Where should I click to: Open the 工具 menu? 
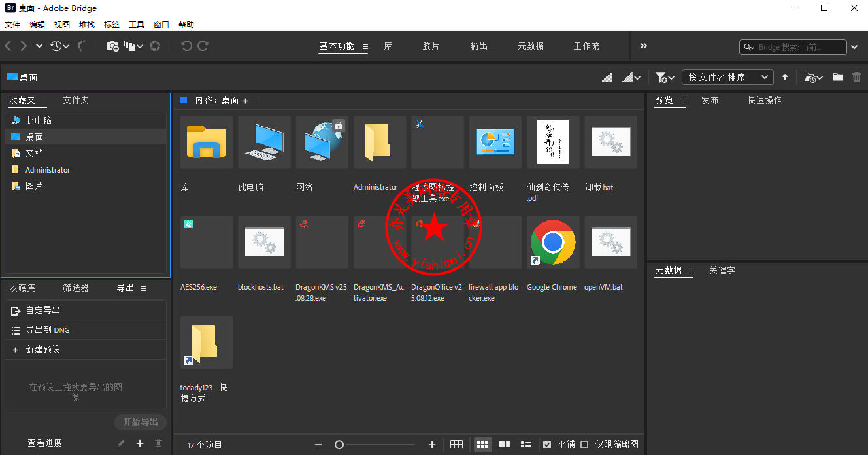[x=137, y=24]
